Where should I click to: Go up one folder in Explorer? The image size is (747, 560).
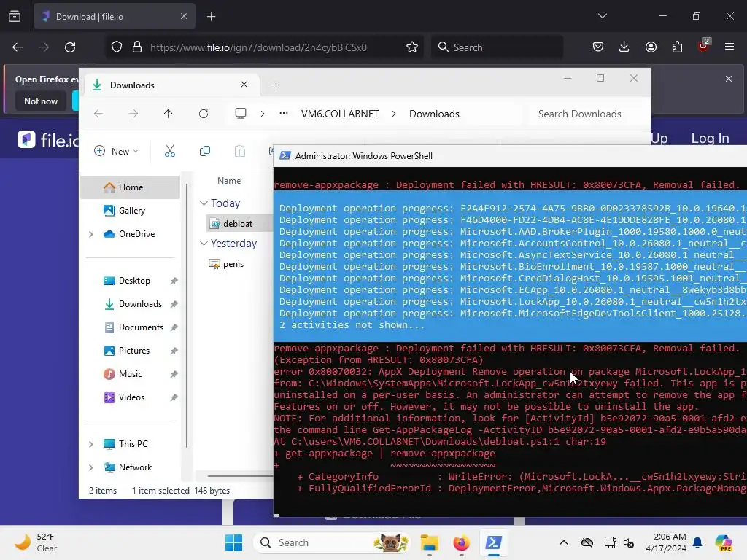pyautogui.click(x=169, y=113)
